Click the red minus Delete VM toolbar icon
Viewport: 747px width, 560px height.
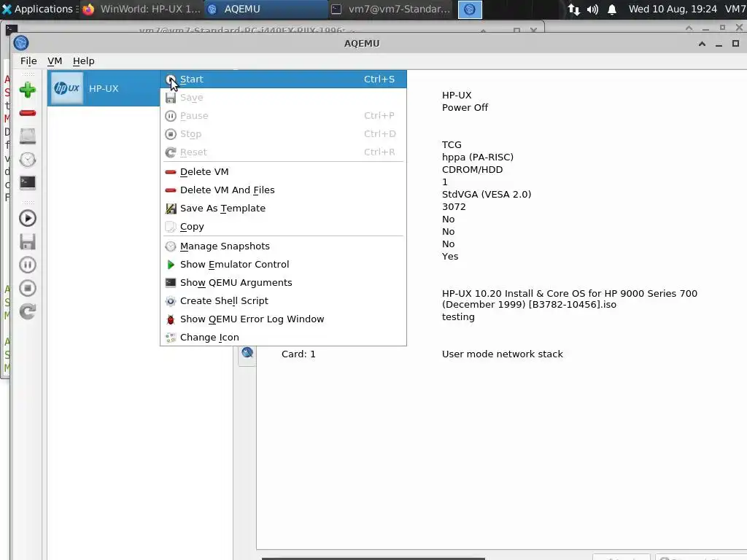28,113
